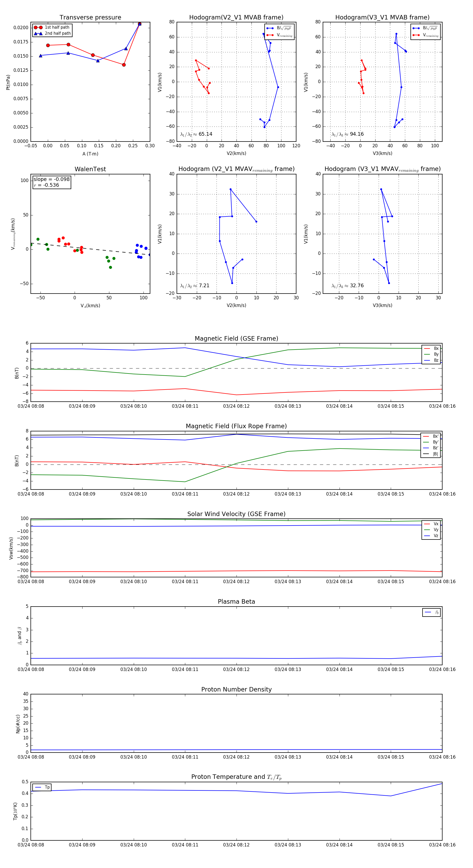
Task: Click the By' legend entry in Flux Rope plot
Action: [x=431, y=442]
